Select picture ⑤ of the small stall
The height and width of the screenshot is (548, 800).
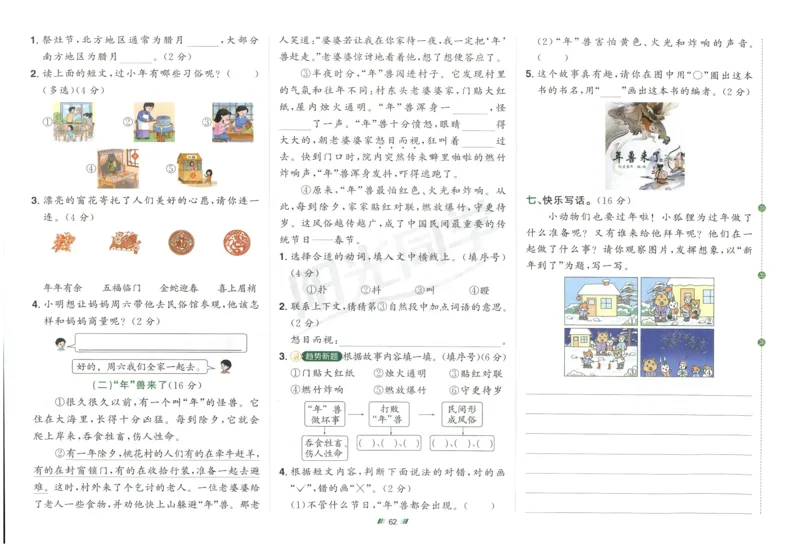[x=195, y=169]
